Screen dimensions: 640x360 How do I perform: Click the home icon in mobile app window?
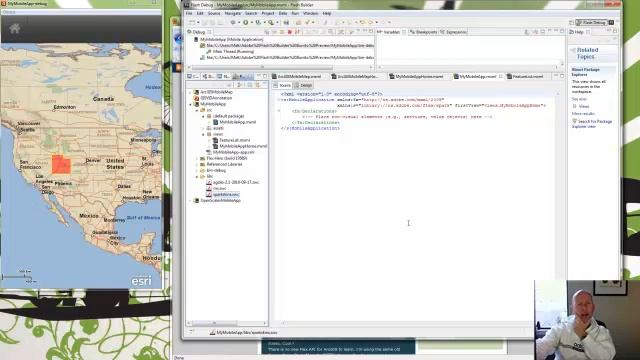[15, 29]
